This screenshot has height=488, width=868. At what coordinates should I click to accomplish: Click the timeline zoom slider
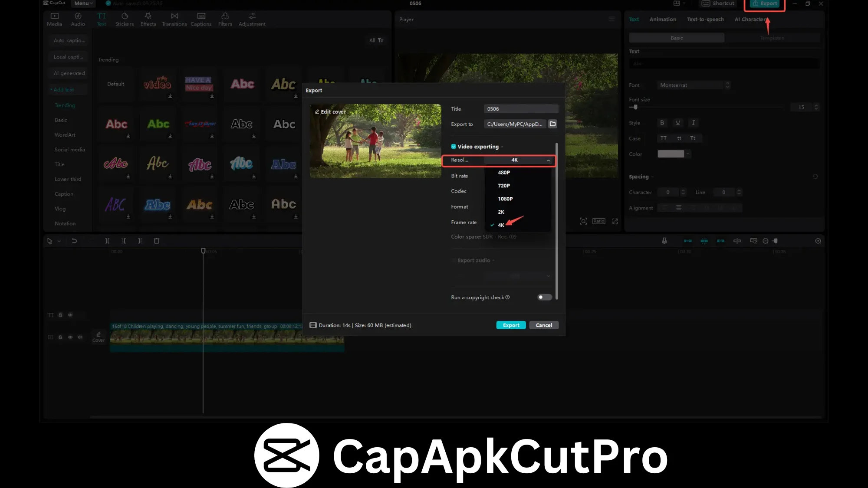point(775,241)
